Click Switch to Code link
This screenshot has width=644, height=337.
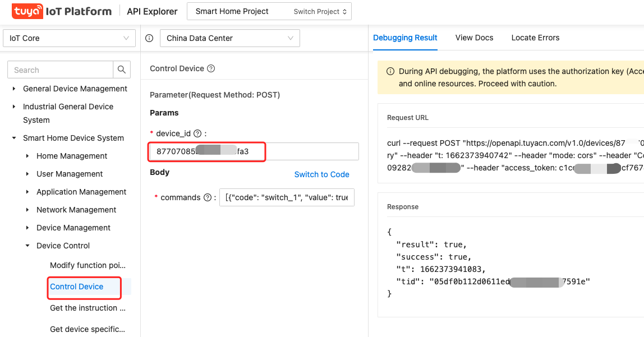pyautogui.click(x=321, y=174)
